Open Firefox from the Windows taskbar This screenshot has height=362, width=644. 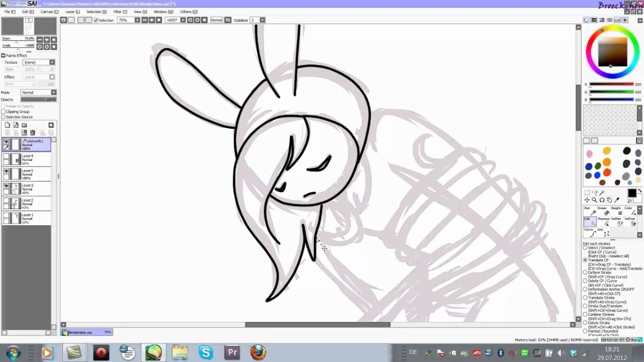258,352
